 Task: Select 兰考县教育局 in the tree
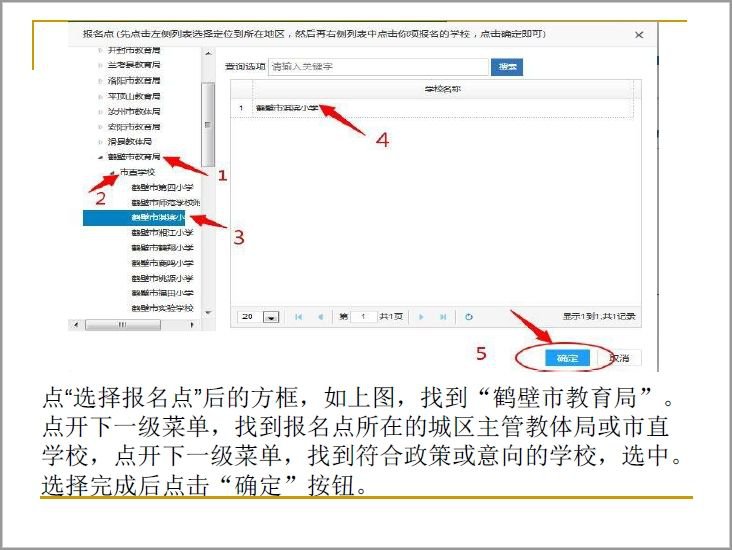tap(134, 65)
